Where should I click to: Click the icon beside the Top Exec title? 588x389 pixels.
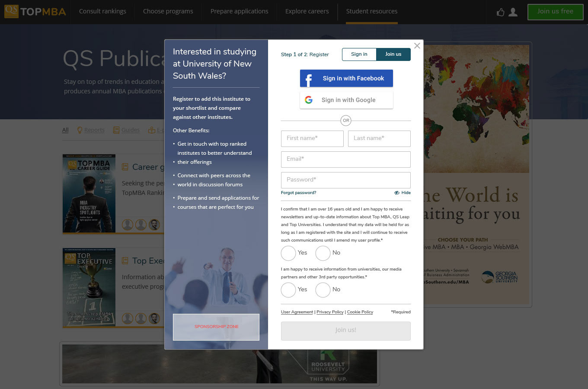coord(125,261)
